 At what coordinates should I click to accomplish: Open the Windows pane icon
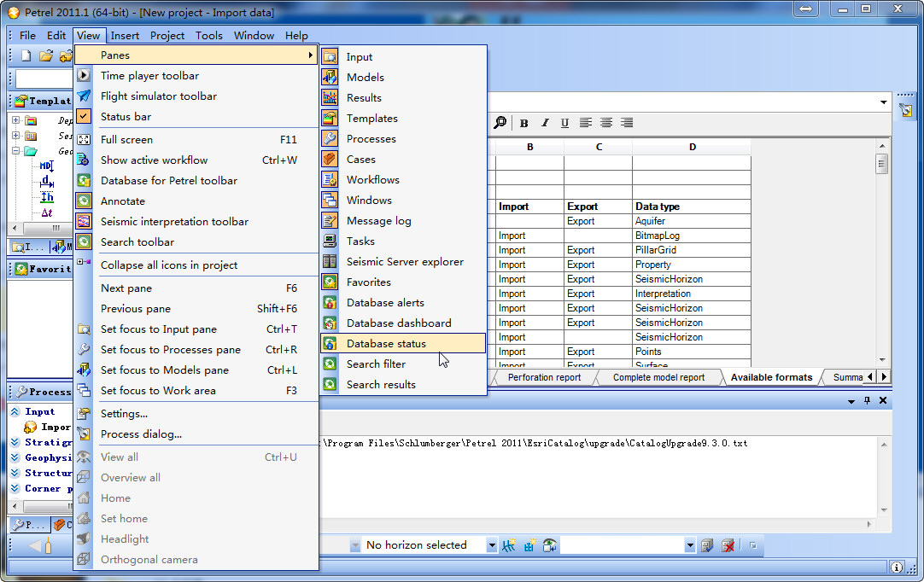(x=330, y=201)
